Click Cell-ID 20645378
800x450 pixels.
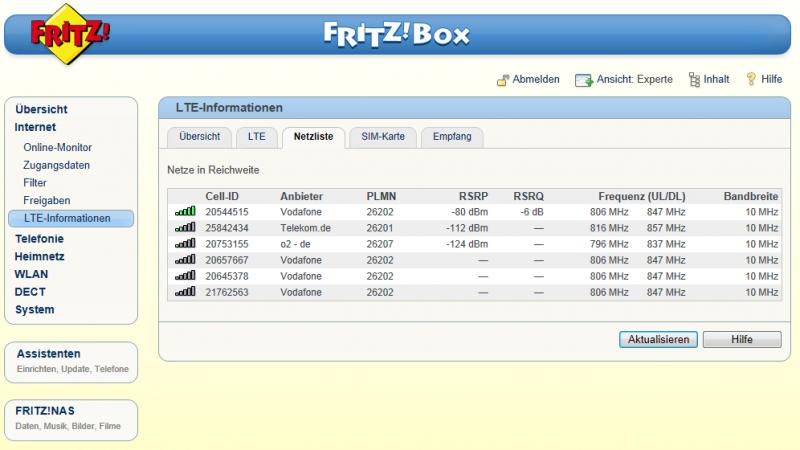[x=227, y=276]
